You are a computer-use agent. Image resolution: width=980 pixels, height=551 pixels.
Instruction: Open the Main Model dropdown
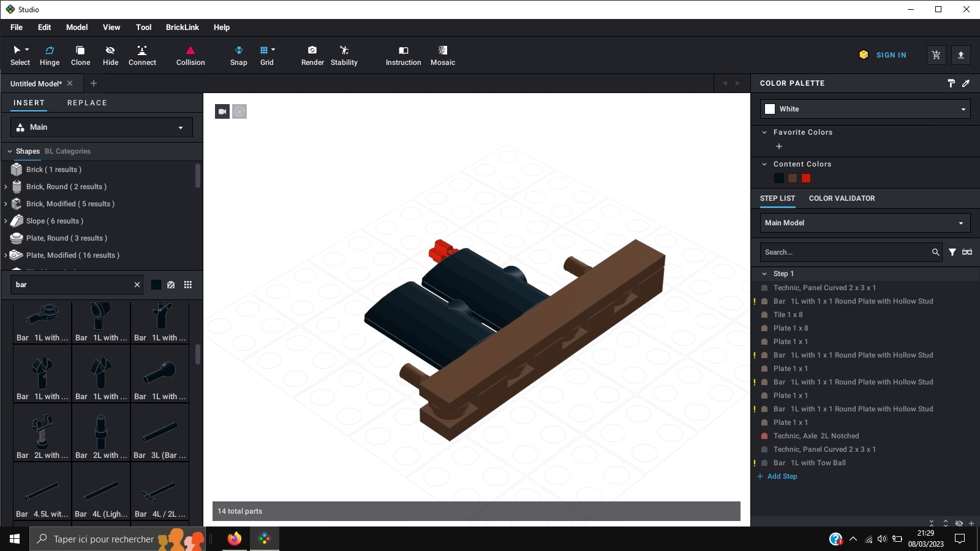pos(865,223)
